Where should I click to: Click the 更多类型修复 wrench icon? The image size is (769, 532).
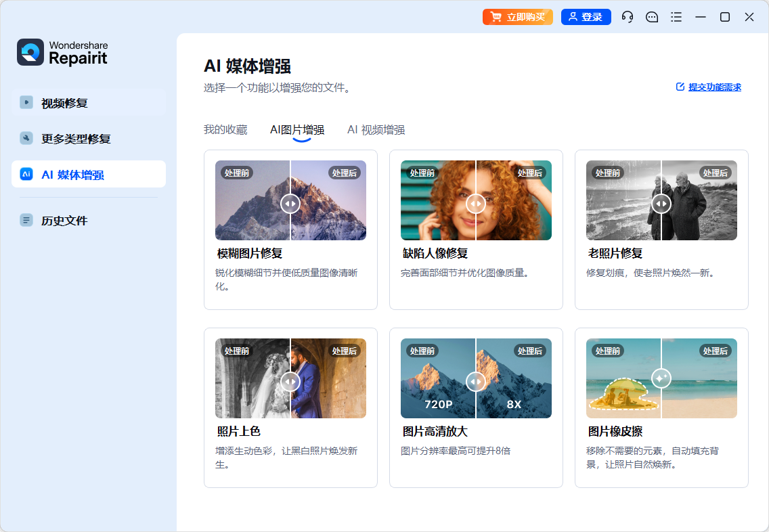tap(26, 139)
